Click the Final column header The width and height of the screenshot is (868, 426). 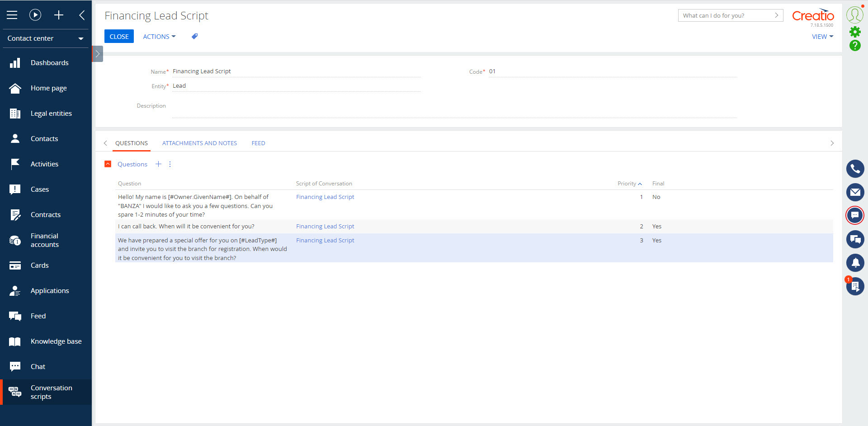click(658, 184)
